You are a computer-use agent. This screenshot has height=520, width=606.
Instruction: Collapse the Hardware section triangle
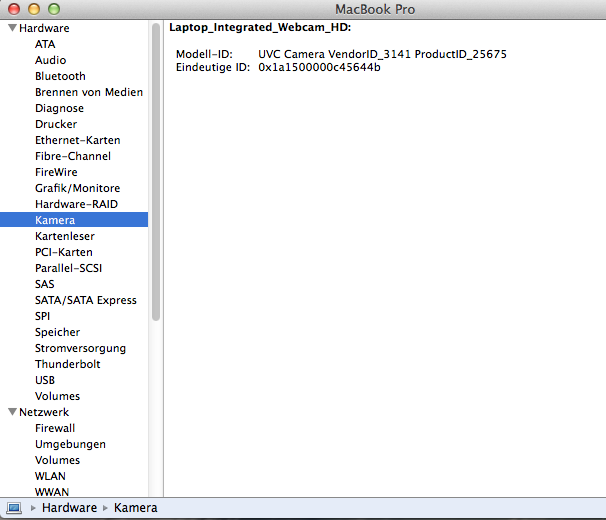[x=12, y=28]
